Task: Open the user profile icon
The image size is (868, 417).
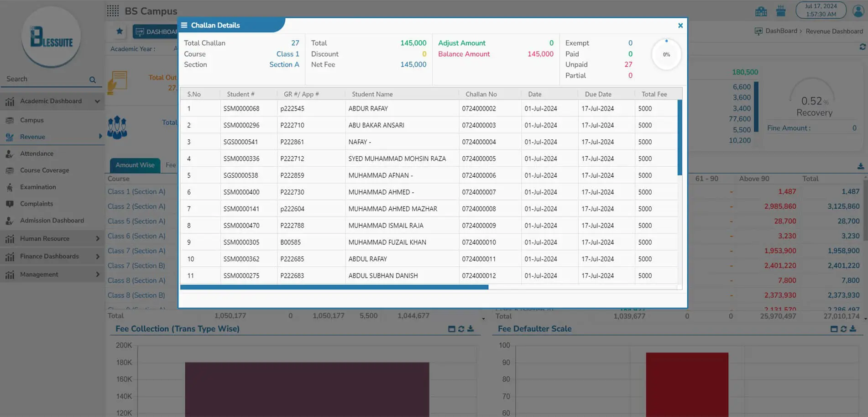Action: [858, 11]
